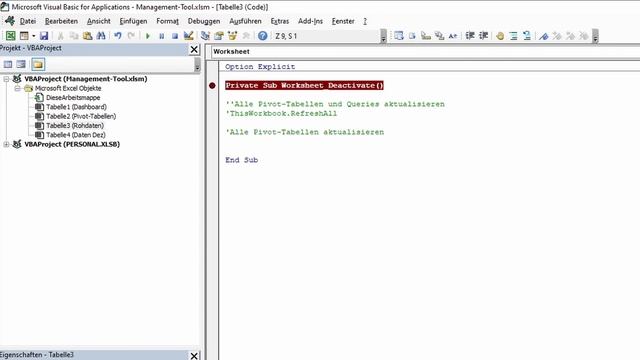Open Standard toolbar options arrow

point(383,36)
